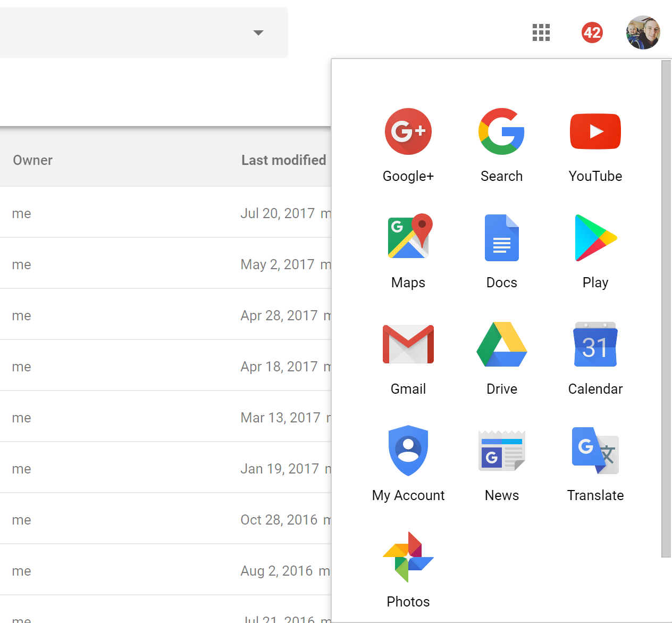Select the file modified Apr 18, 2017
This screenshot has width=672, height=623.
coord(165,366)
